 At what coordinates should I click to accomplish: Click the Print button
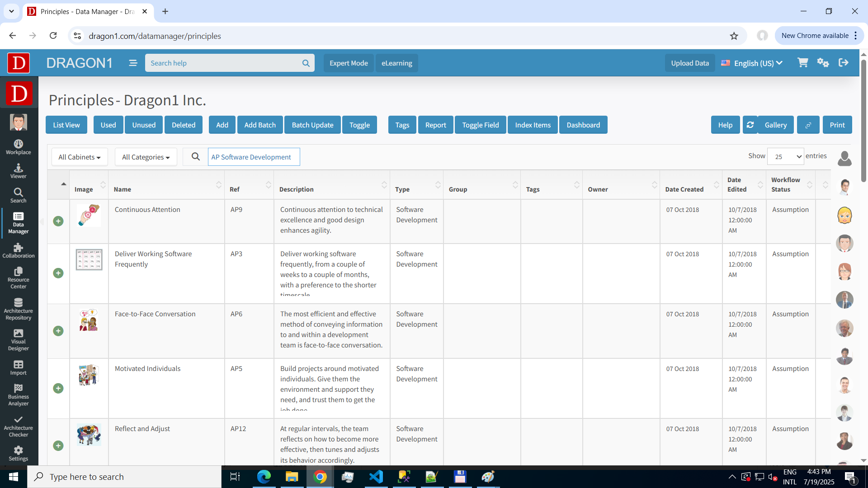tap(837, 125)
